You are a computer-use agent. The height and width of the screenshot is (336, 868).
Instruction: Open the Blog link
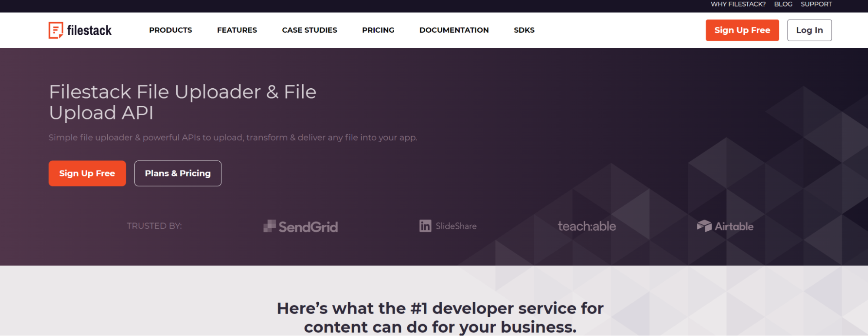pyautogui.click(x=783, y=4)
